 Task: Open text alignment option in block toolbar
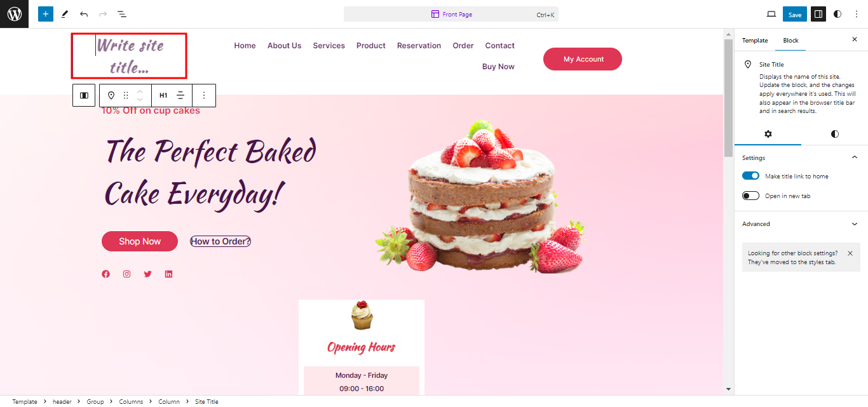click(x=181, y=95)
